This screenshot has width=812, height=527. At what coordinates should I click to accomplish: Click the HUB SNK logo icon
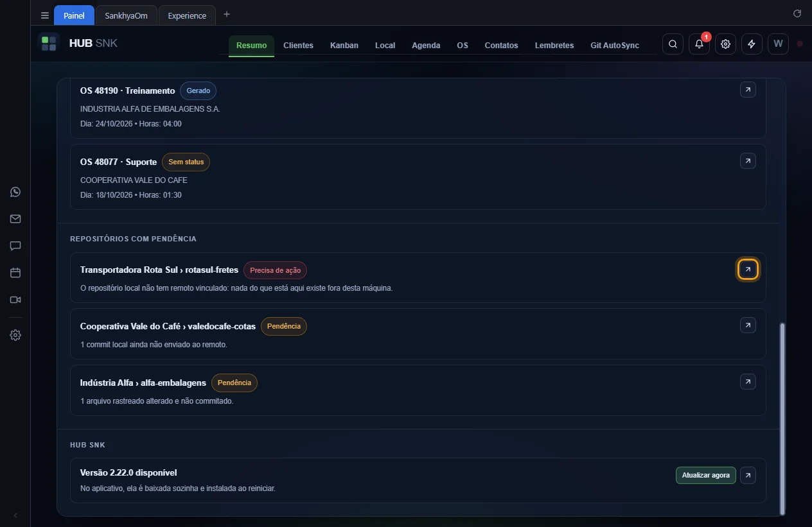(49, 44)
